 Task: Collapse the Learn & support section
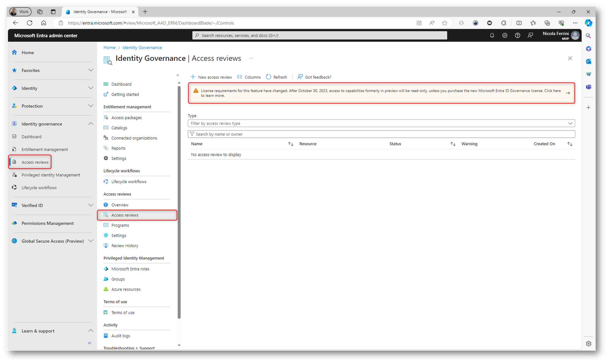tap(91, 331)
